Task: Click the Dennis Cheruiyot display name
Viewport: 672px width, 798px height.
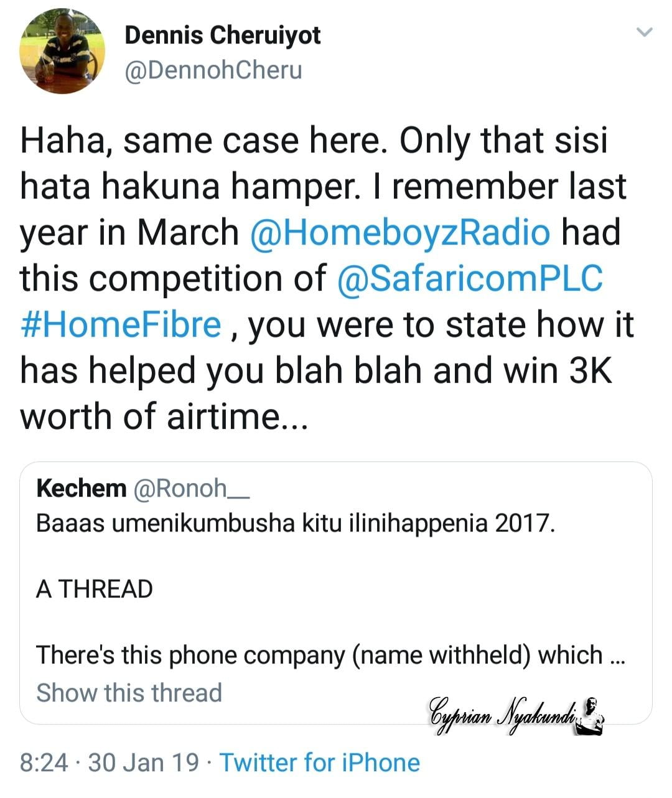Action: pyautogui.click(x=222, y=35)
